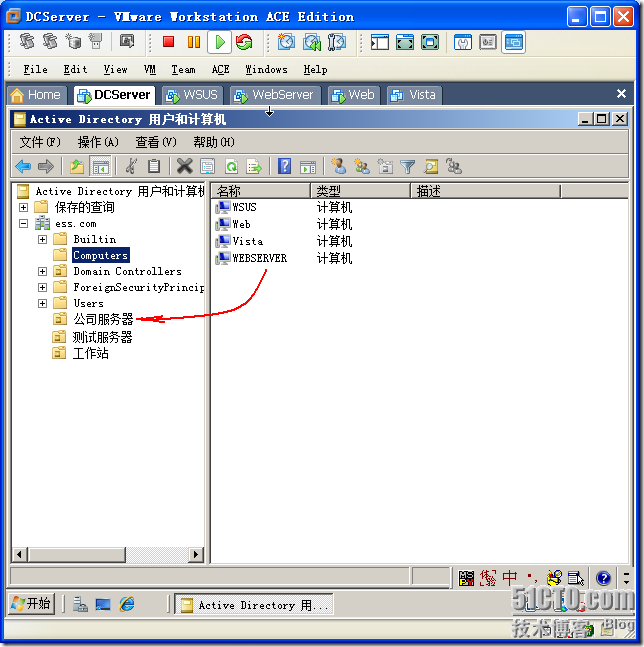Expand the Users folder
Viewport: 644px width, 647px height.
pyautogui.click(x=42, y=304)
